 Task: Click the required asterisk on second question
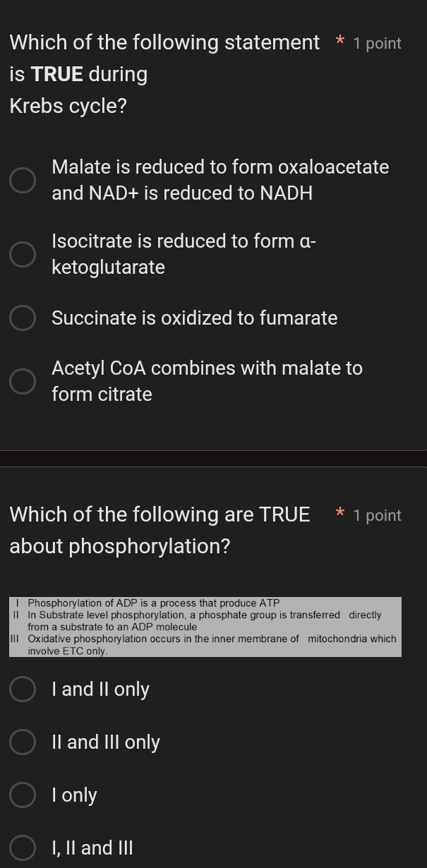point(339,514)
